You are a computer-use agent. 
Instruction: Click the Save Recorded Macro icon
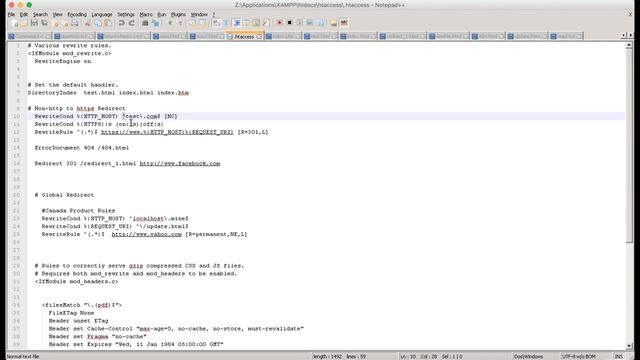click(x=320, y=23)
